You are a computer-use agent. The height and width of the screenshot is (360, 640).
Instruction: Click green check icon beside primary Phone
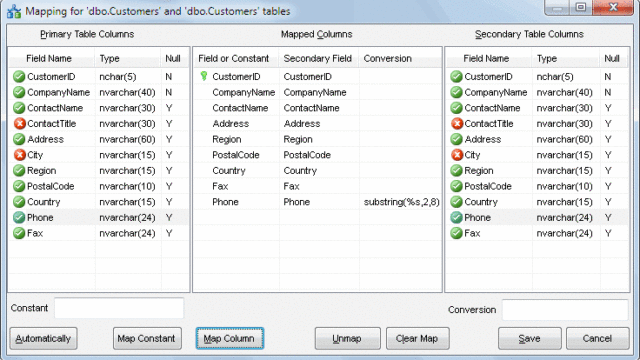19,217
